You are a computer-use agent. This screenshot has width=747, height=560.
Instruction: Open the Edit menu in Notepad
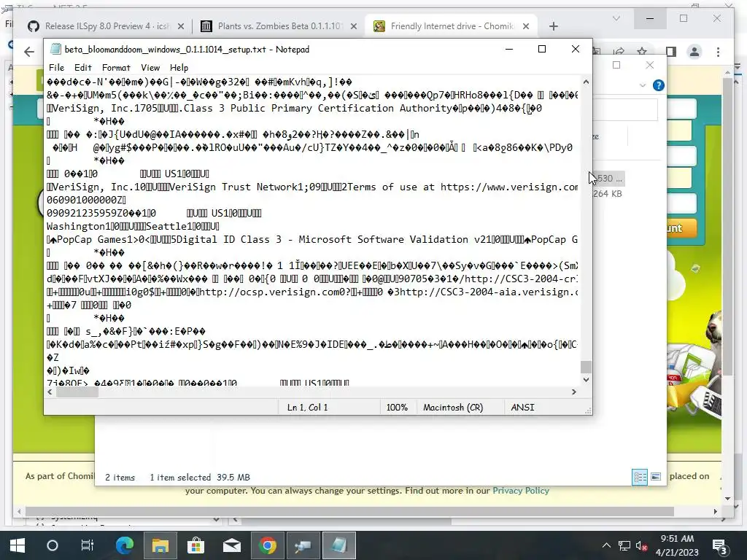coord(83,68)
